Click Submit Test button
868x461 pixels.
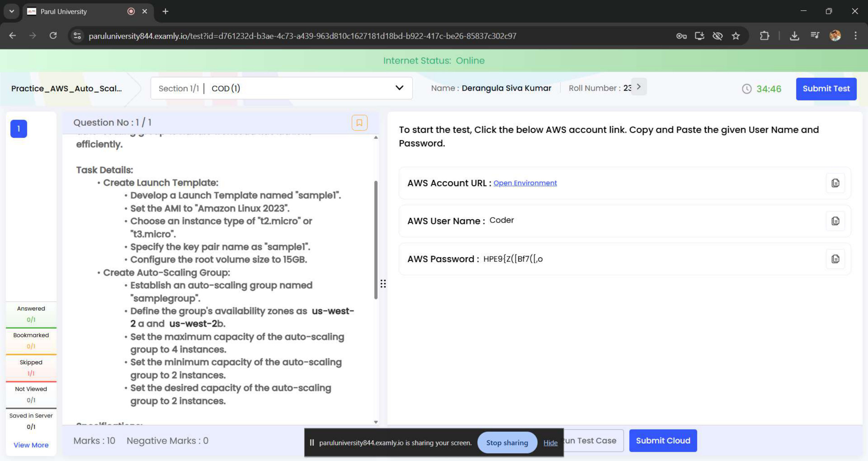pyautogui.click(x=826, y=89)
